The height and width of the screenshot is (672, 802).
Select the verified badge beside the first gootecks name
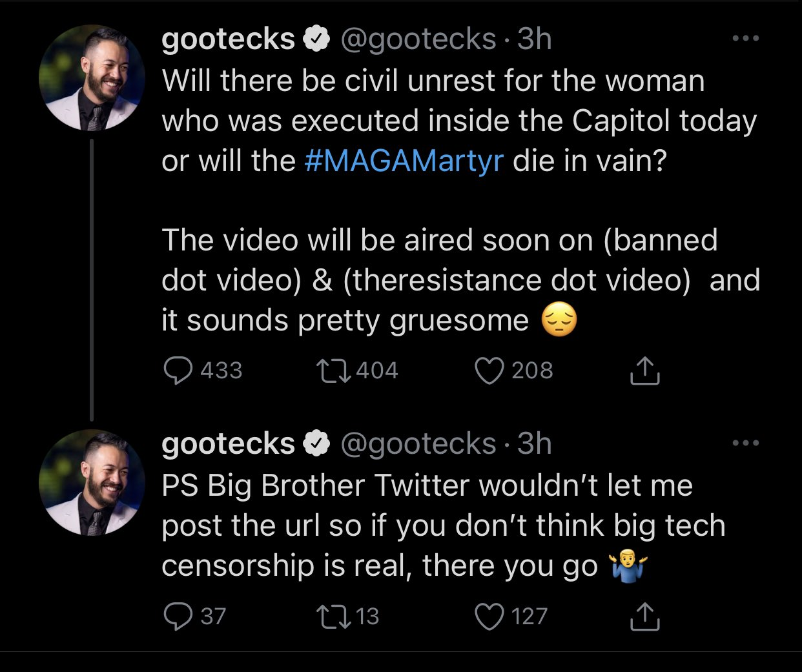point(316,39)
